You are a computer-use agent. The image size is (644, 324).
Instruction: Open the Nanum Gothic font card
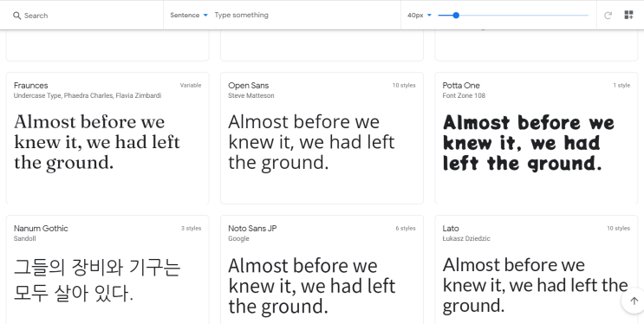(x=107, y=269)
